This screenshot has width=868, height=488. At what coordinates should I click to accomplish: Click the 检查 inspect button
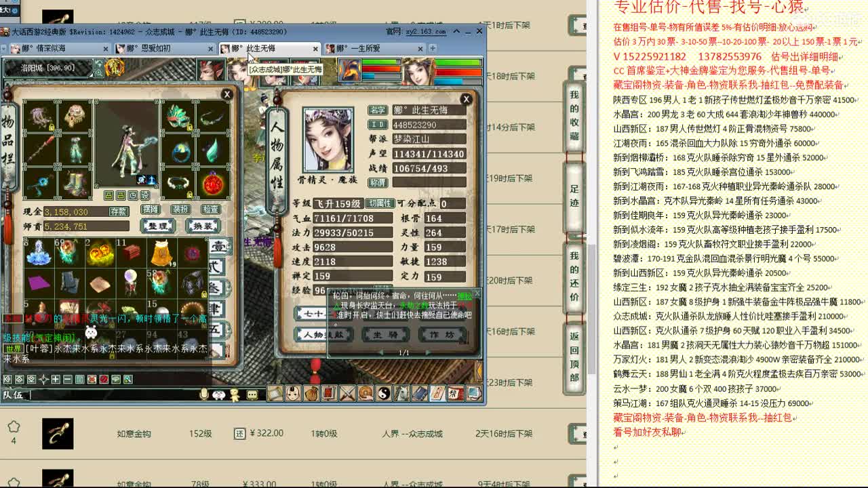tap(211, 209)
